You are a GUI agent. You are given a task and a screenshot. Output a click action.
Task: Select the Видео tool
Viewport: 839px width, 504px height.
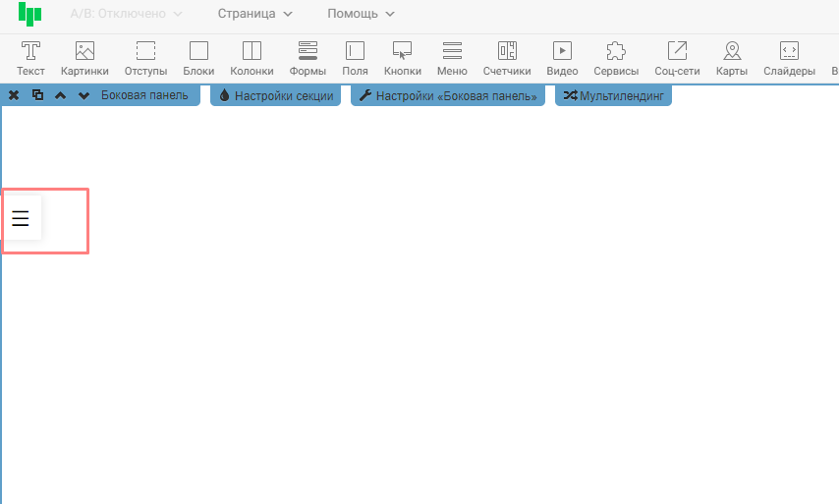[x=562, y=58]
